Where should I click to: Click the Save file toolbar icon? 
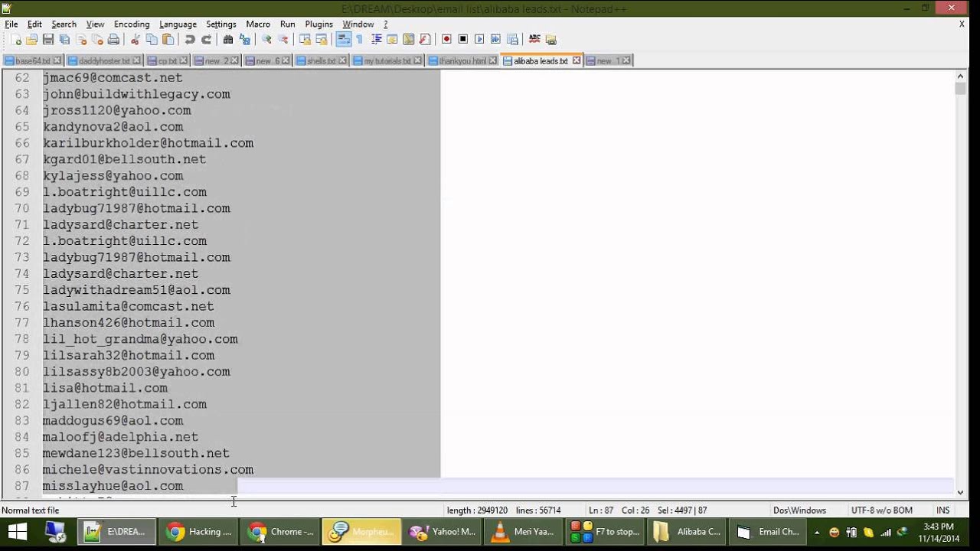point(48,40)
